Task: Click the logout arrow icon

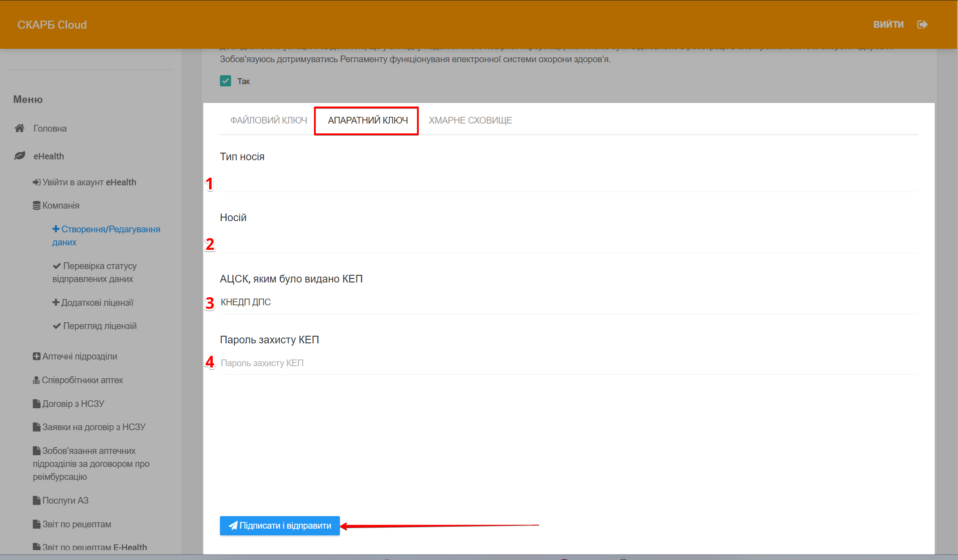Action: [x=922, y=25]
